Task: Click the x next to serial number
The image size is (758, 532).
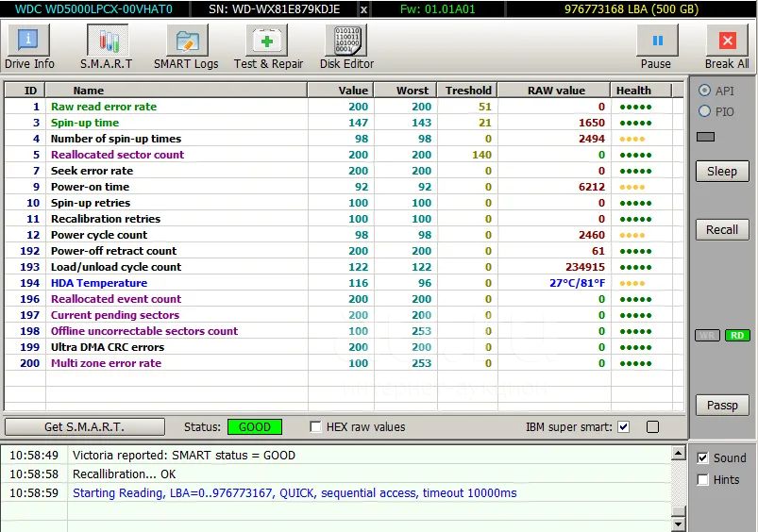Action: click(363, 9)
